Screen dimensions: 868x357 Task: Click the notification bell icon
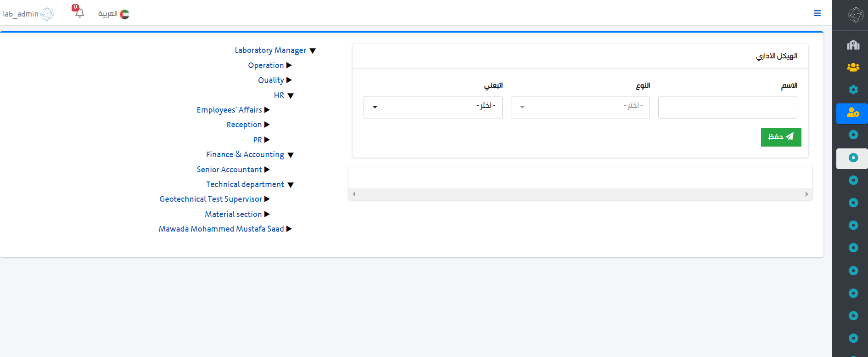[x=79, y=13]
